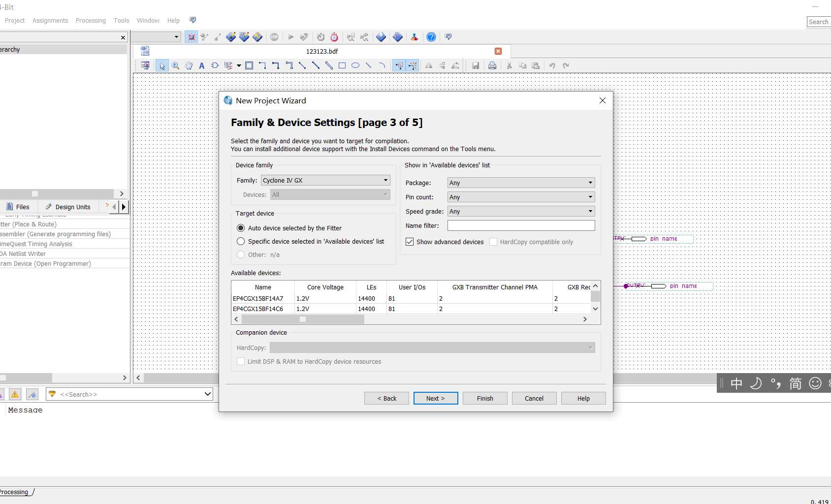The width and height of the screenshot is (831, 504).
Task: Open the Pin count dropdown
Action: [521, 197]
